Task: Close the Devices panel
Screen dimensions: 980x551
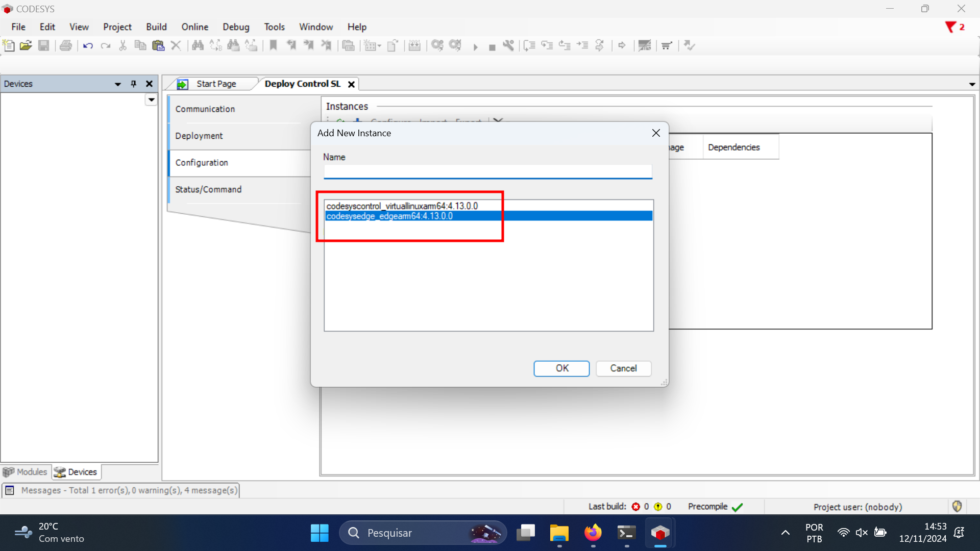Action: point(149,84)
